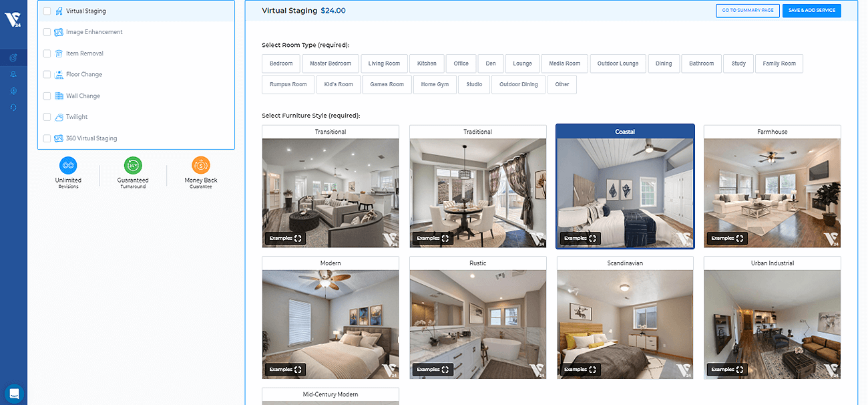This screenshot has height=405, width=868.
Task: Choose Bedroom as the room type
Action: point(281,63)
